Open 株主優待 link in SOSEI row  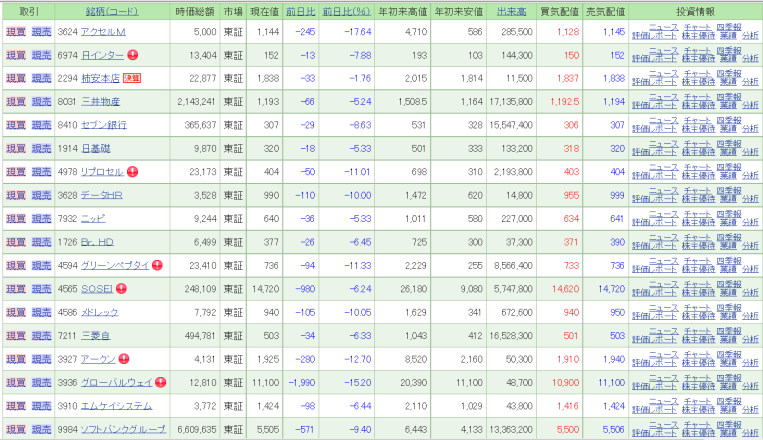[x=699, y=293]
